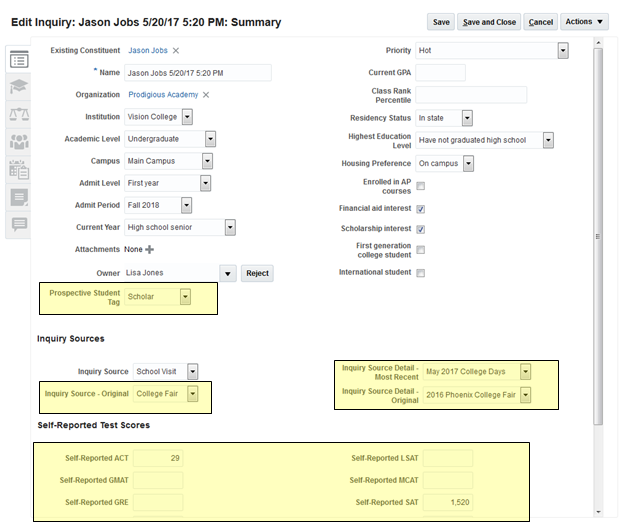Open the Current Year dropdown
Image resolution: width=619 pixels, height=525 pixels.
click(x=230, y=227)
